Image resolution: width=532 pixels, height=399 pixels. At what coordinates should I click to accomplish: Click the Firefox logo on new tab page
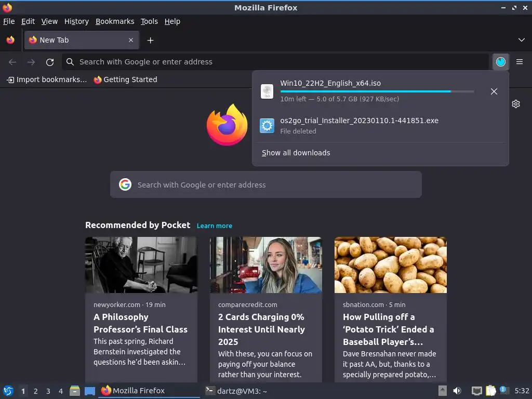click(x=227, y=125)
